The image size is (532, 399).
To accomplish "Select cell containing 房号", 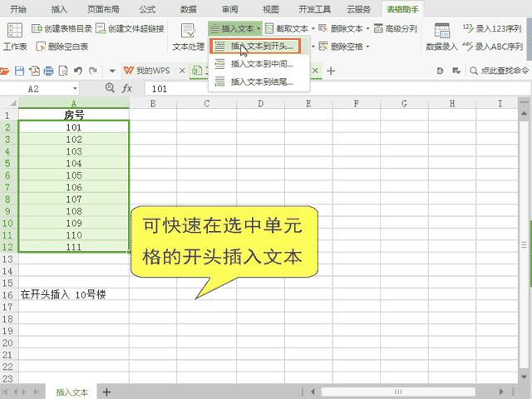I will [x=74, y=115].
